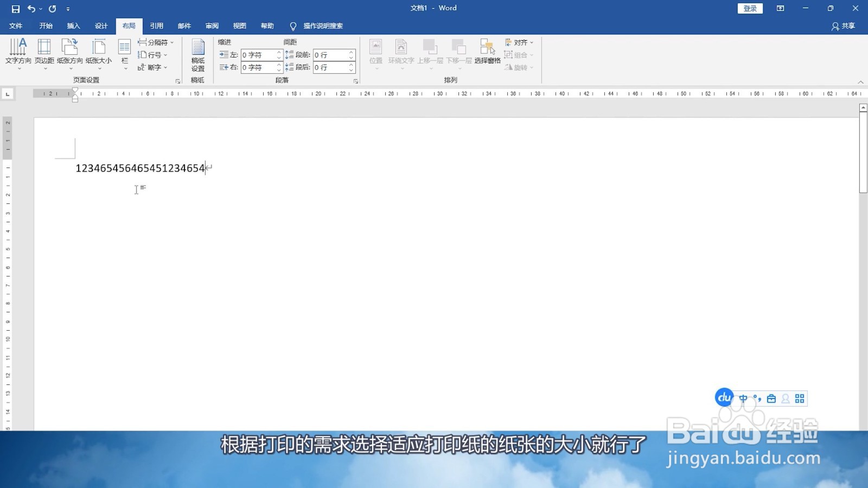
Task: Click the ruler tab selector L icon
Action: [8, 94]
